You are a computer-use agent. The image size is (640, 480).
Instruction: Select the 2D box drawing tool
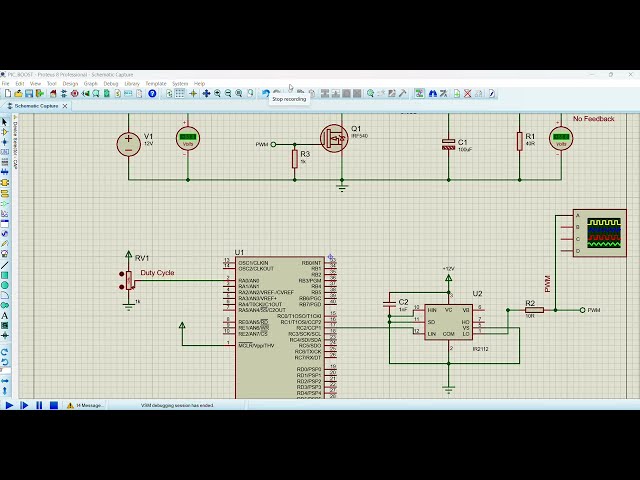tap(5, 276)
